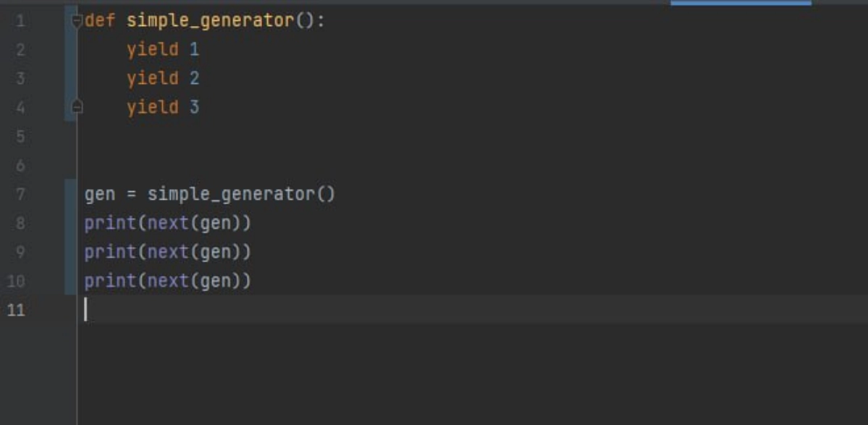Image resolution: width=868 pixels, height=425 pixels.
Task: Select line number 11 in the gutter
Action: [16, 310]
